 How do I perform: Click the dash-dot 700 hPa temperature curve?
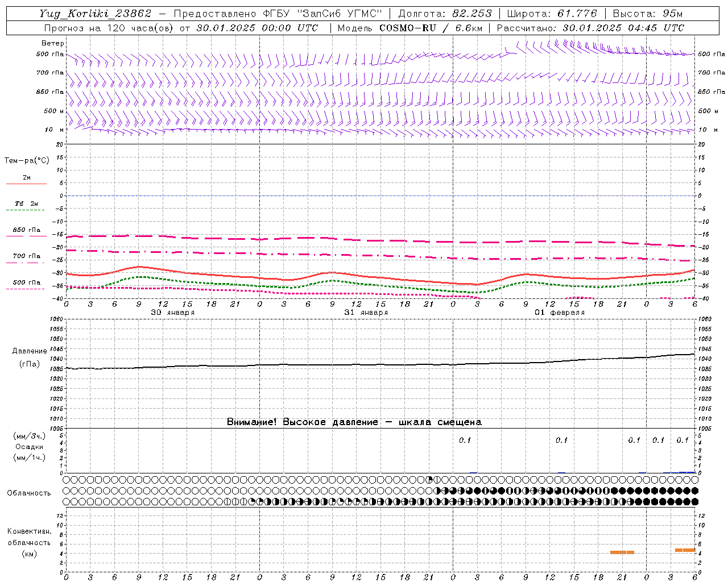coord(380,256)
